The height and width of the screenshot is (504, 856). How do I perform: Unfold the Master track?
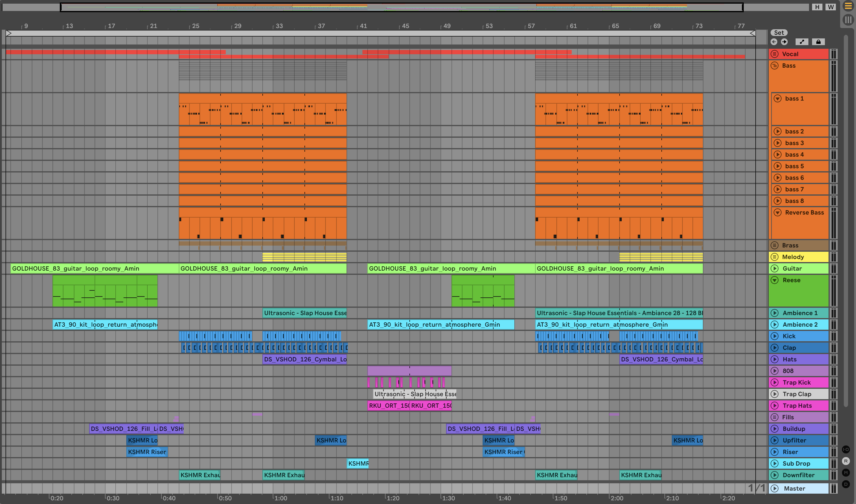[775, 488]
